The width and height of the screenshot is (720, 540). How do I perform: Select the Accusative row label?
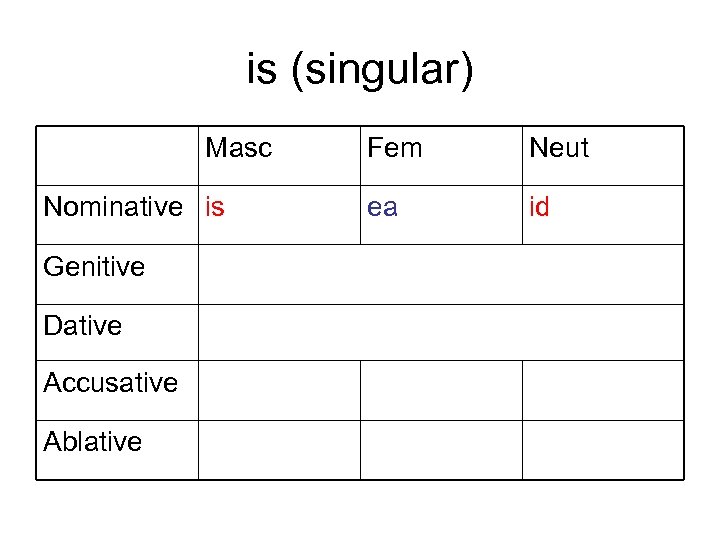111,383
